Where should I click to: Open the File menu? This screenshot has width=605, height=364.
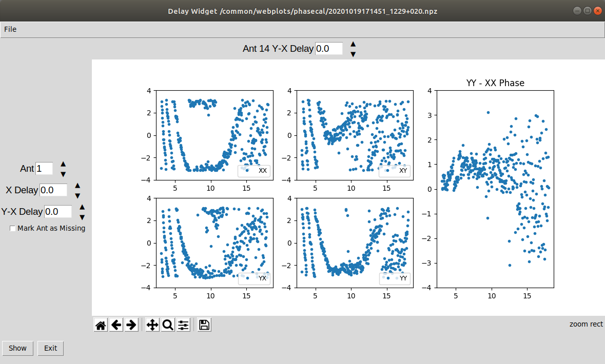pos(10,29)
